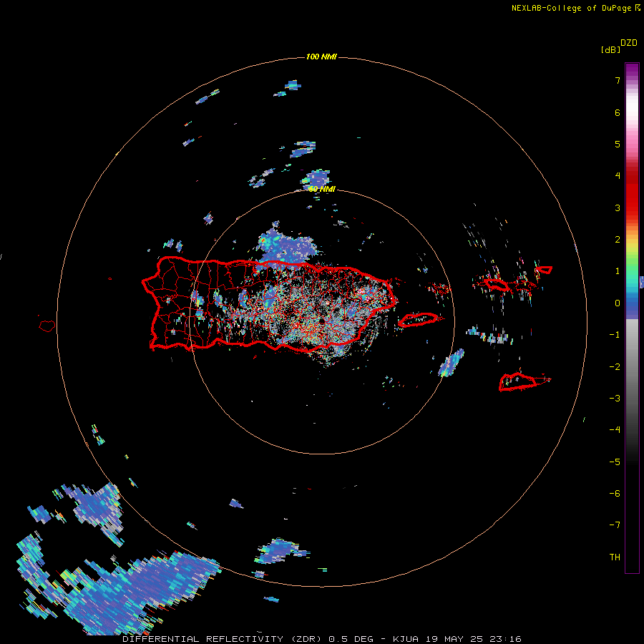The width and height of the screenshot is (644, 644).
Task: Select the 100 NMI range ring label
Action: (321, 57)
